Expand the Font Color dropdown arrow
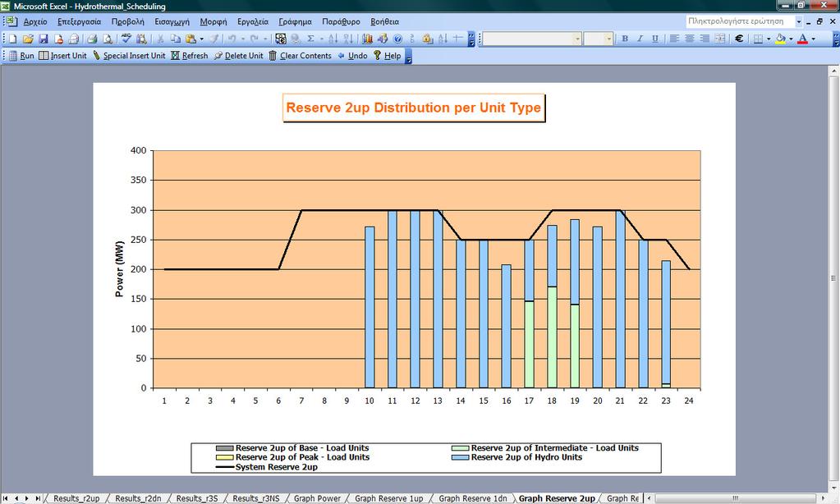This screenshot has width=840, height=504. [x=813, y=39]
